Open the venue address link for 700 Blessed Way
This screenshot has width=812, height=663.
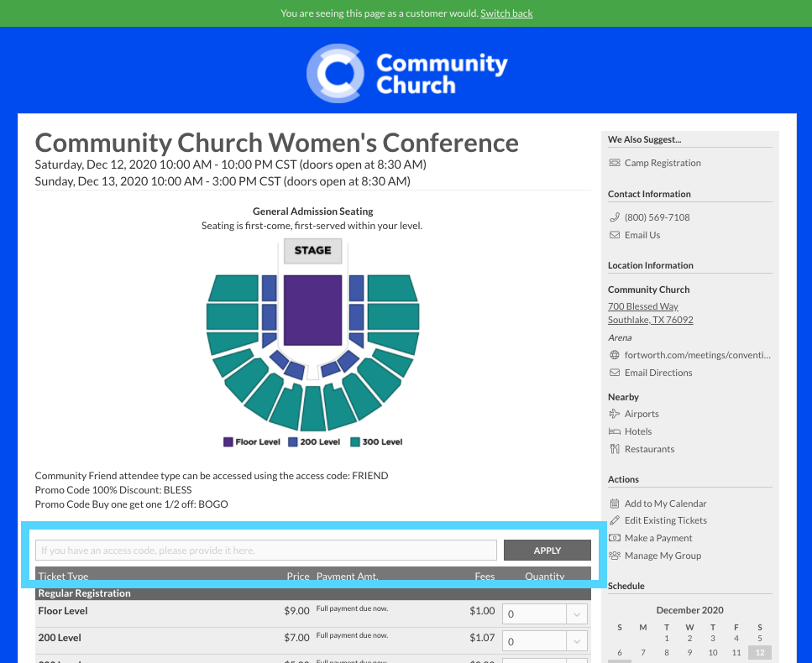tap(643, 306)
